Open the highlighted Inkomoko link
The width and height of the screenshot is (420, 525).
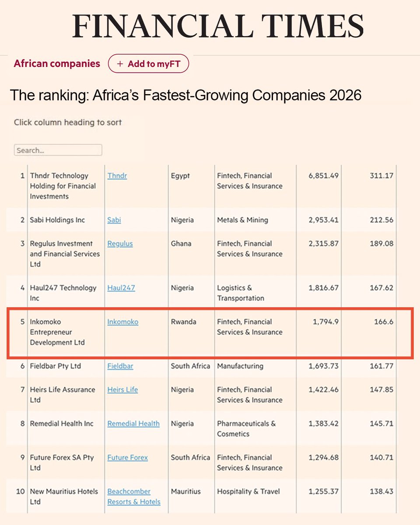123,322
